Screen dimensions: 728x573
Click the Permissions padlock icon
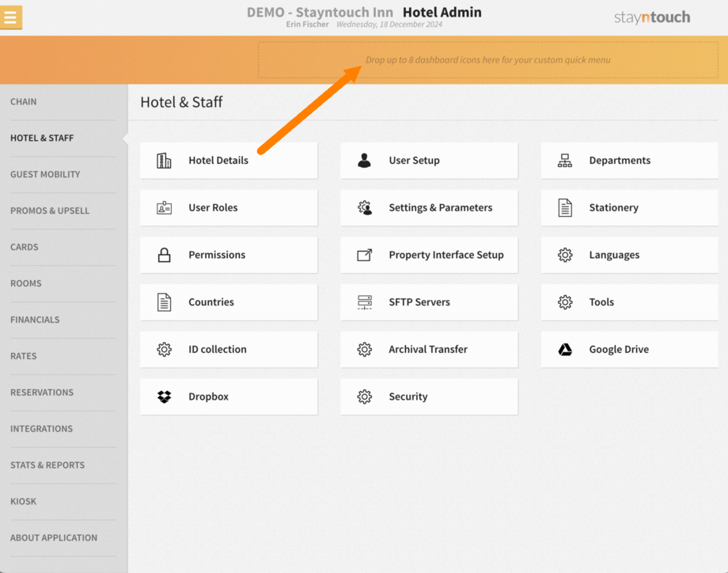click(x=164, y=255)
